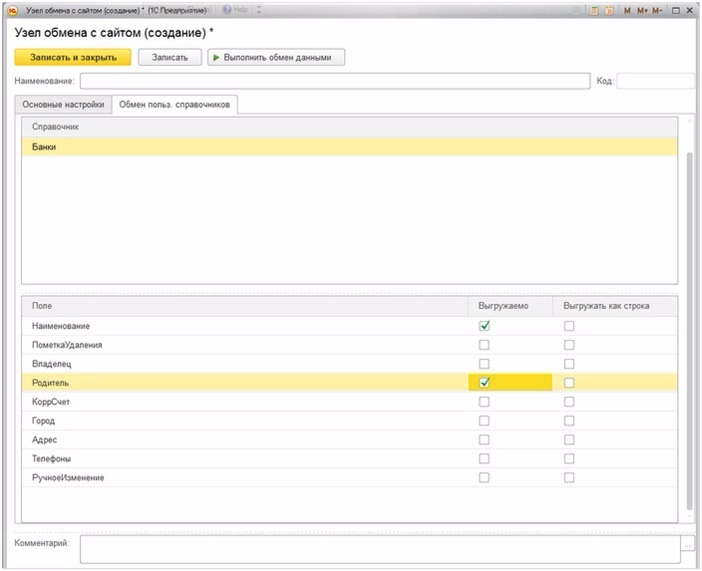Open the calendar icon in title bar
The width and height of the screenshot is (702, 571).
pyautogui.click(x=608, y=9)
